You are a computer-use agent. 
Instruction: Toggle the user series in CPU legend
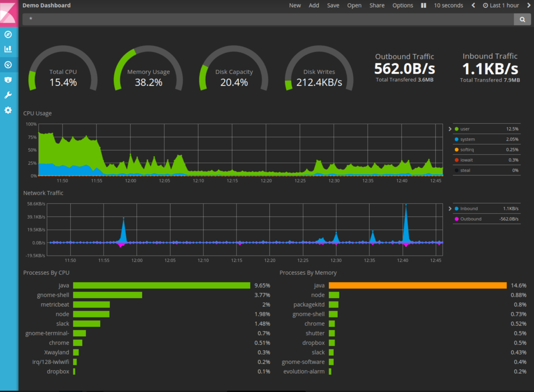point(464,129)
